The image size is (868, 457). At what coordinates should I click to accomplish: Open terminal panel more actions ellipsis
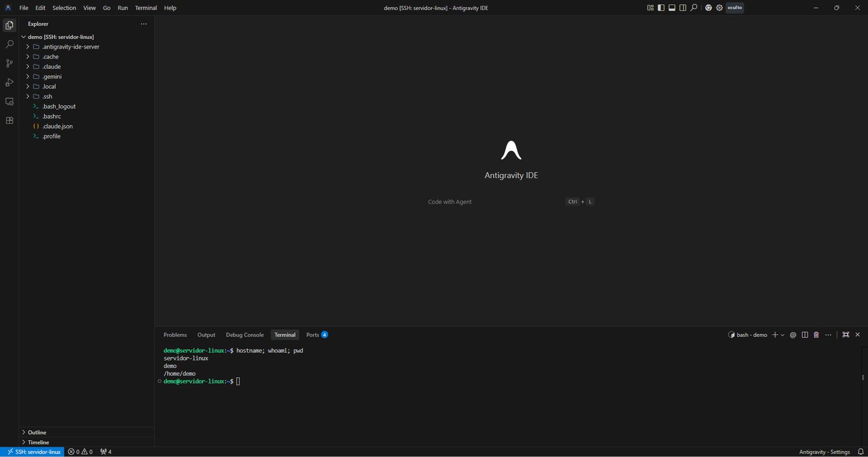coord(828,335)
